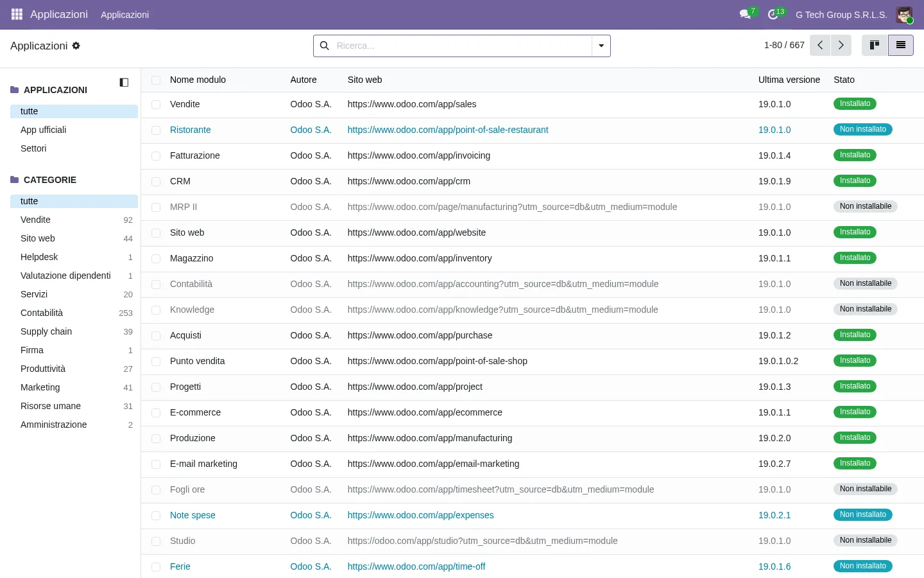Open the Ferie module link
This screenshot has width=924, height=578.
(180, 566)
